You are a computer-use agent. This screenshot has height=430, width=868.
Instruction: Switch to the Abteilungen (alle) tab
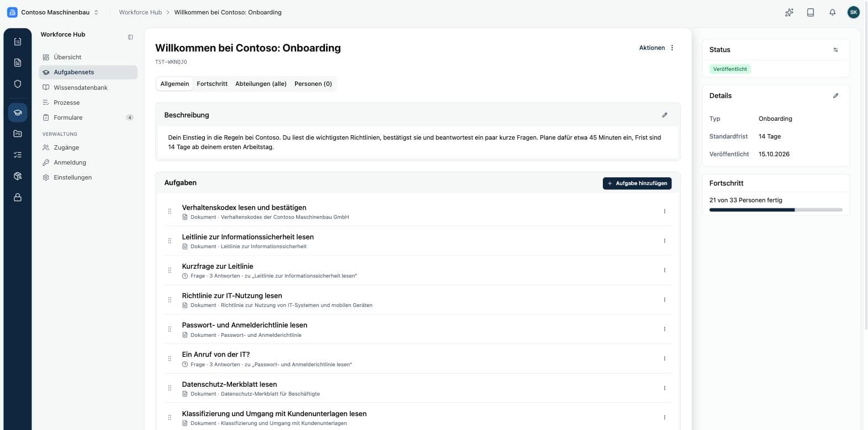click(x=261, y=84)
